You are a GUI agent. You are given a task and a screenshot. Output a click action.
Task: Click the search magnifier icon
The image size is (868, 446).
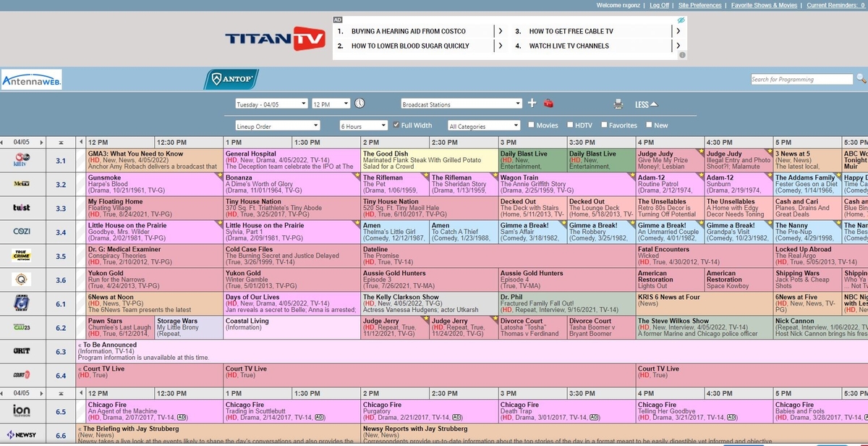click(x=861, y=78)
